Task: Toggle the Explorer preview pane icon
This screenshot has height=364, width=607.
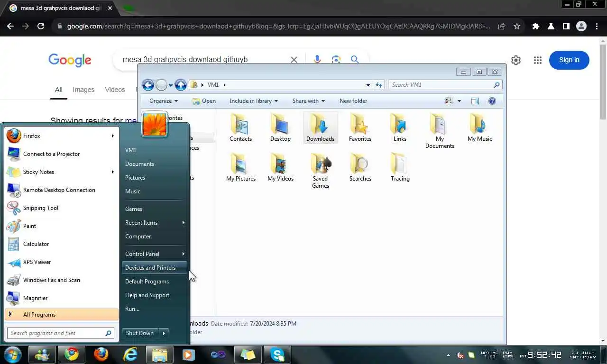Action: [x=475, y=101]
